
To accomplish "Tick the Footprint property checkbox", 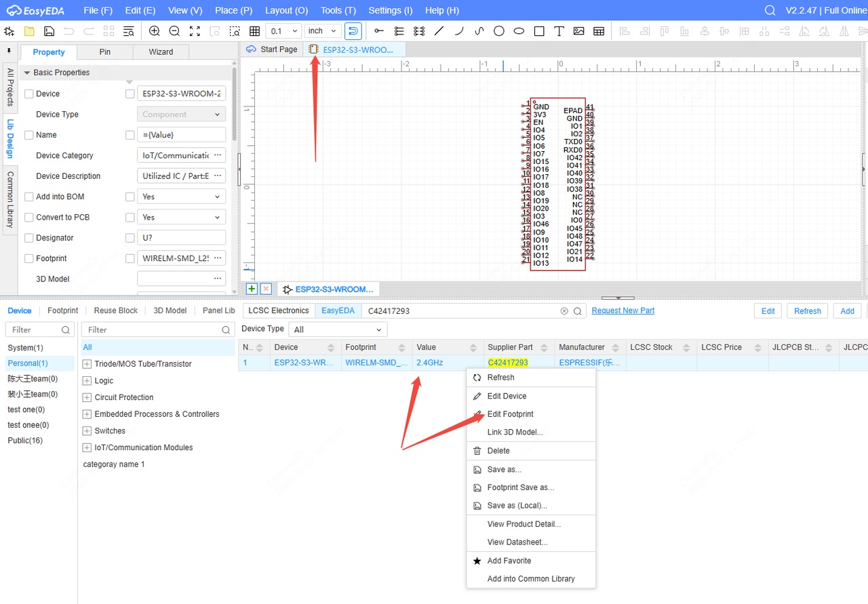I will click(29, 258).
